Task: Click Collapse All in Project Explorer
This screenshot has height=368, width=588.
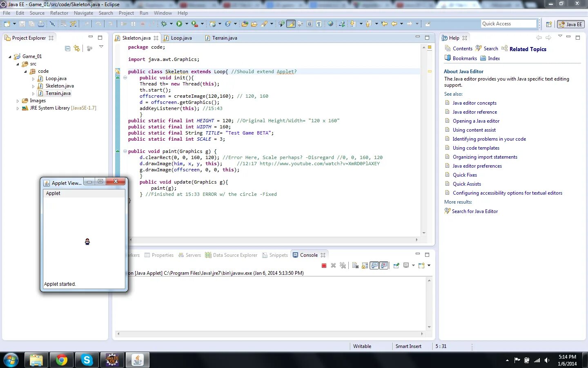Action: pos(68,49)
